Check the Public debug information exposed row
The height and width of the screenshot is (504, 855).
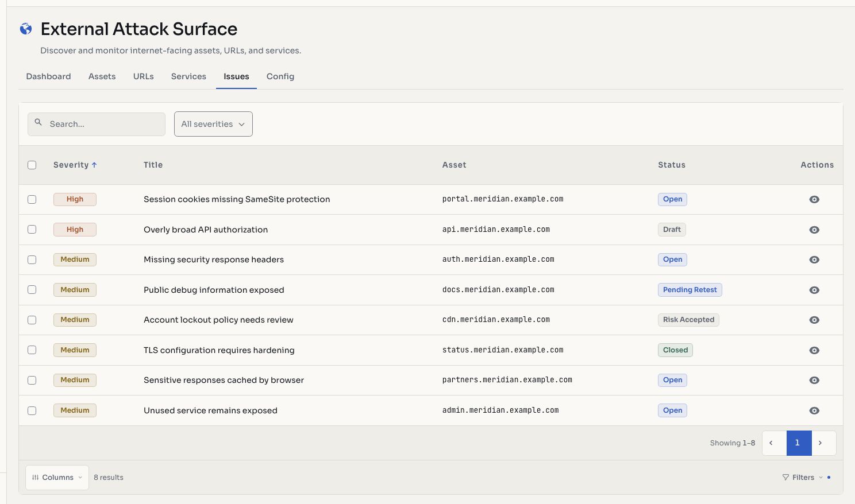click(32, 290)
